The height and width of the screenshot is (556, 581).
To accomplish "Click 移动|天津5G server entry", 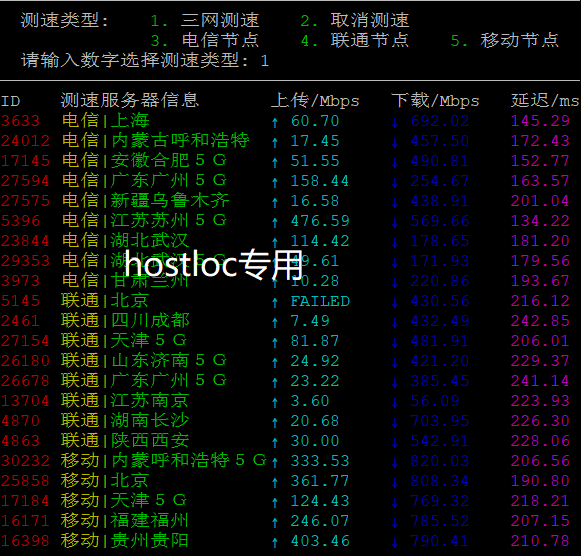I will tap(124, 501).
